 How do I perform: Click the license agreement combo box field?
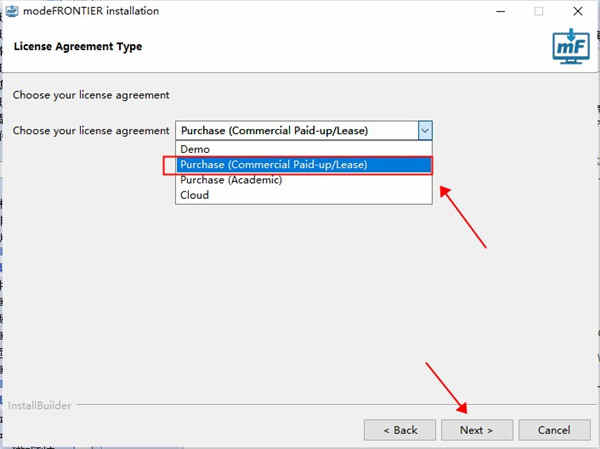click(304, 131)
